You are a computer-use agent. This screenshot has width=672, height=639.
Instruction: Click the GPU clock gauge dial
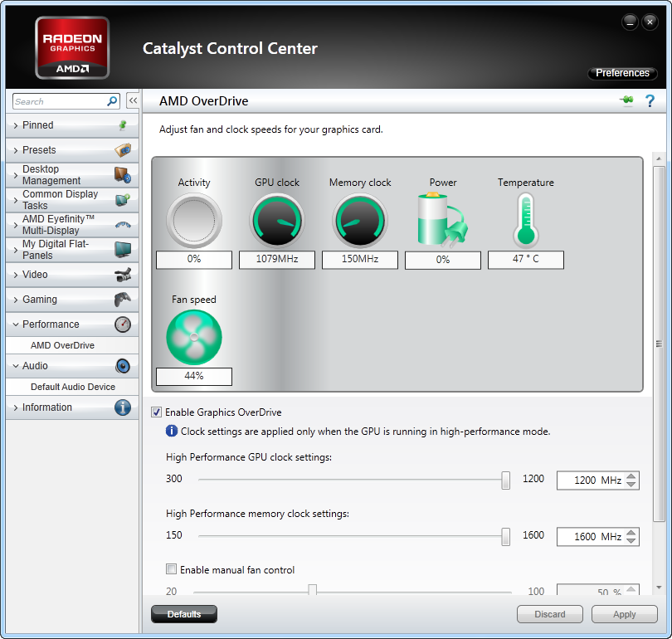pos(277,220)
